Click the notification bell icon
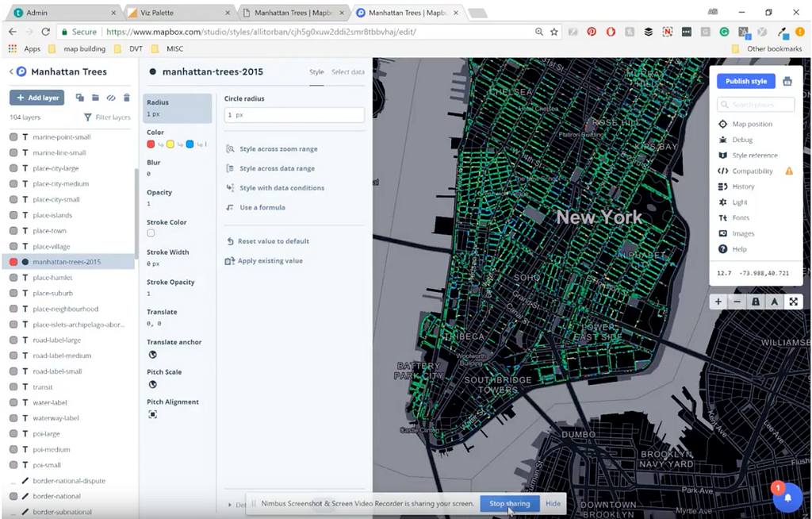 [x=787, y=498]
